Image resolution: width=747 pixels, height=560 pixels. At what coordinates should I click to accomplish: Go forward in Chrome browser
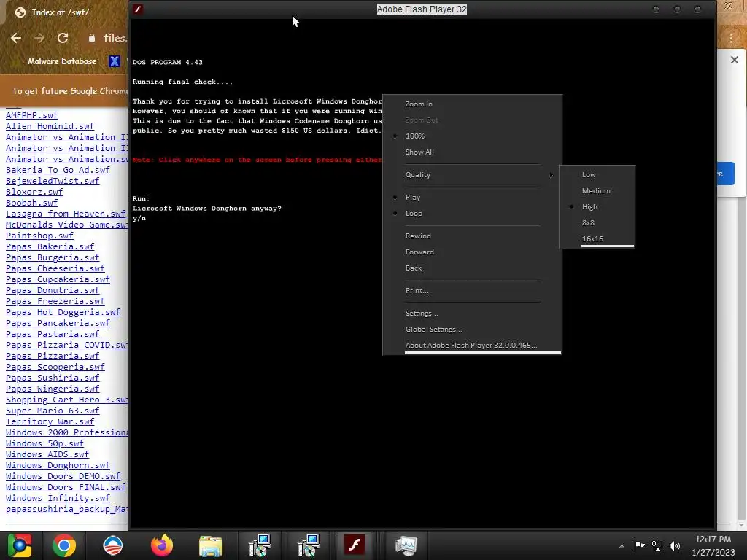(39, 38)
